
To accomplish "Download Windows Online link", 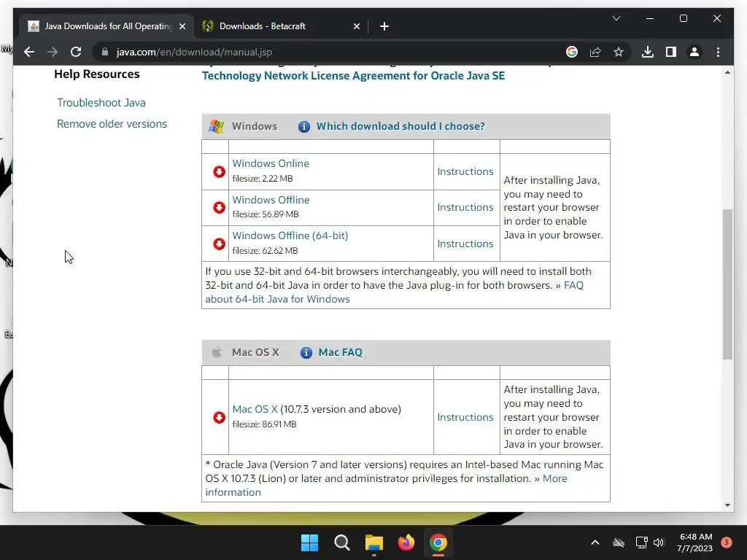I will tap(271, 163).
